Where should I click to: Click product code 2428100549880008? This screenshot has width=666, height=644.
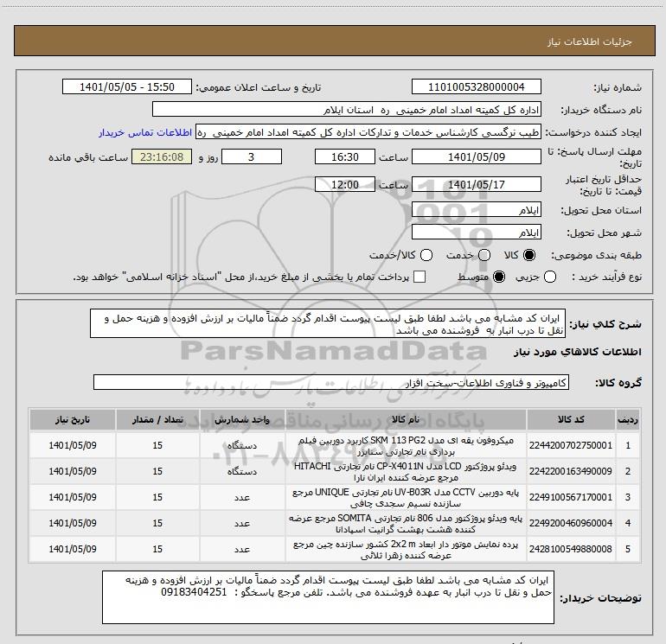[571, 549]
